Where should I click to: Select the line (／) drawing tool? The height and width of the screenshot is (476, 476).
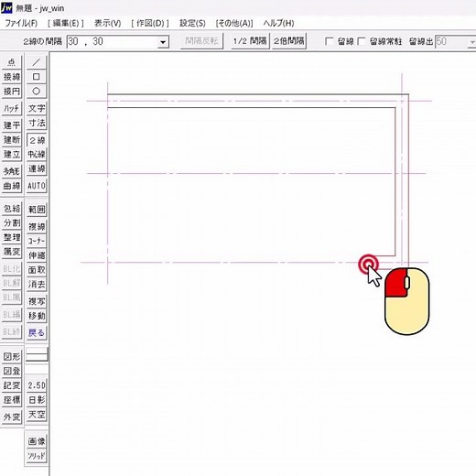click(37, 62)
